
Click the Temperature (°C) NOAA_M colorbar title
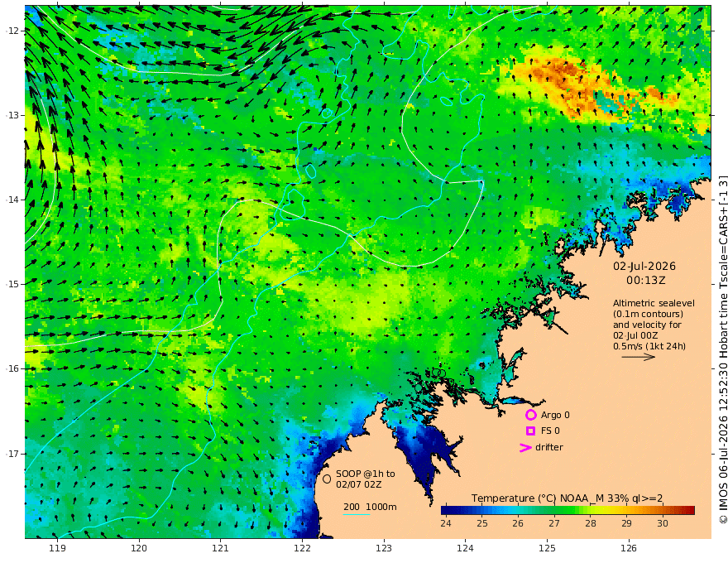coord(567,498)
